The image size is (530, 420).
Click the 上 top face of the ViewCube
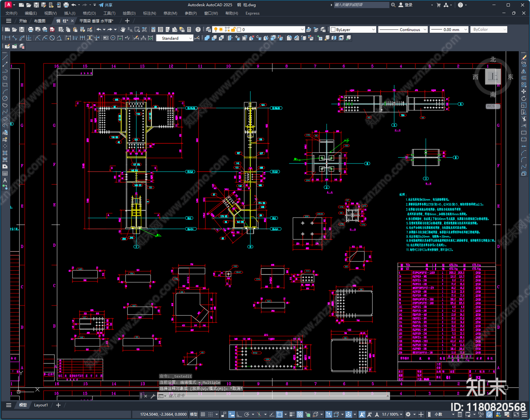(493, 77)
